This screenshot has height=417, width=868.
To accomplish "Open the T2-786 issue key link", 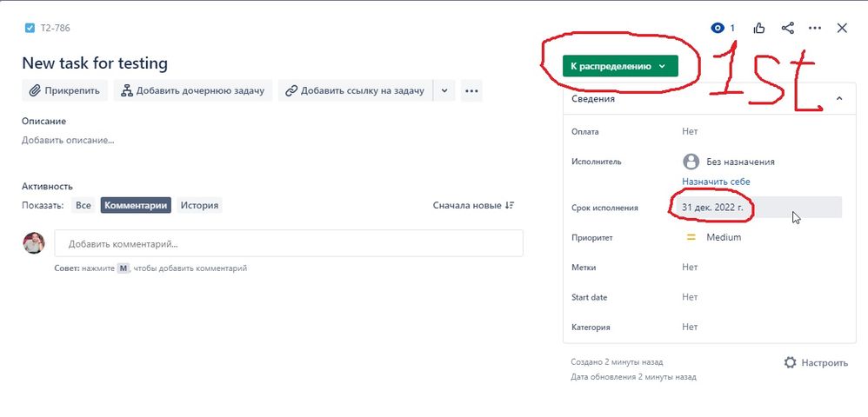I will tap(56, 28).
